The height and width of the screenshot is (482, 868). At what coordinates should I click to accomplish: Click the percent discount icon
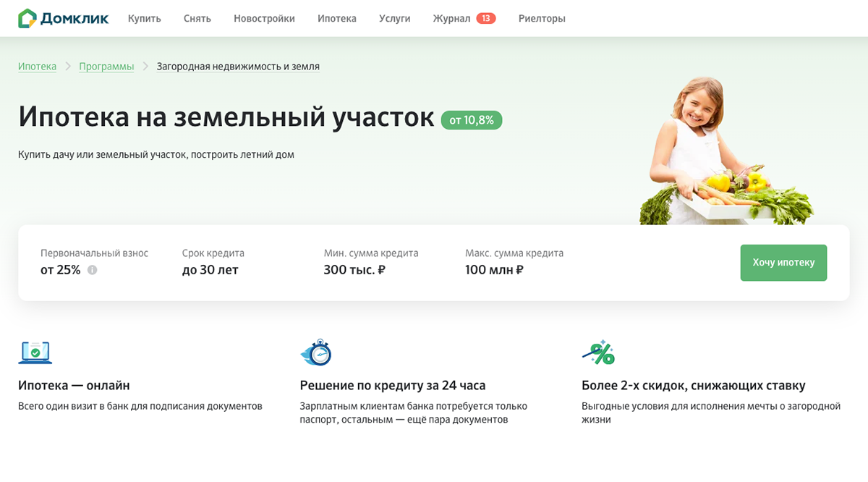(598, 352)
